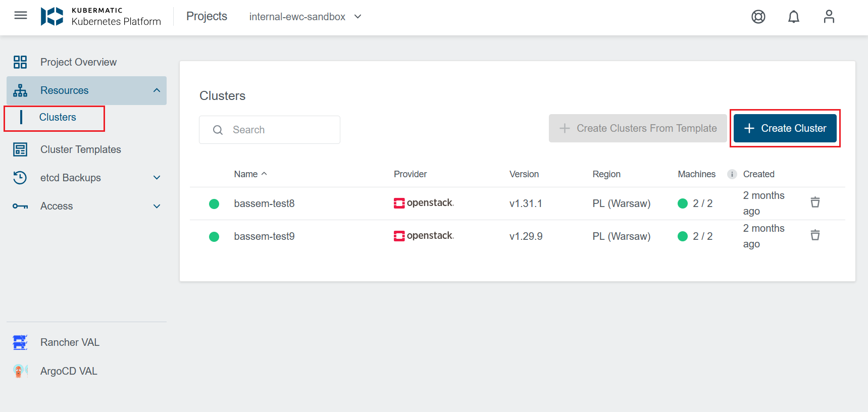The width and height of the screenshot is (868, 412).
Task: Click the Access key icon
Action: pos(20,206)
